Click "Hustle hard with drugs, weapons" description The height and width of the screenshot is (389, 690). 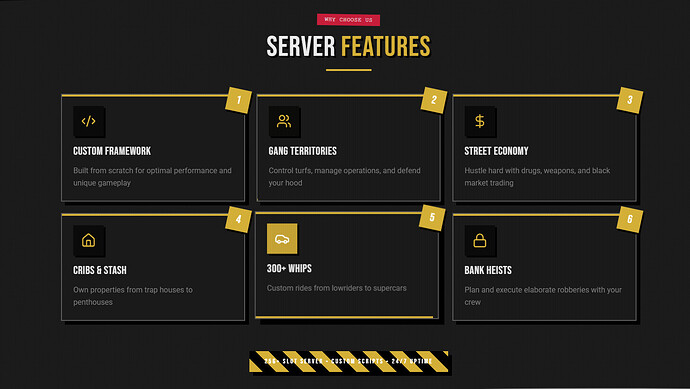537,176
